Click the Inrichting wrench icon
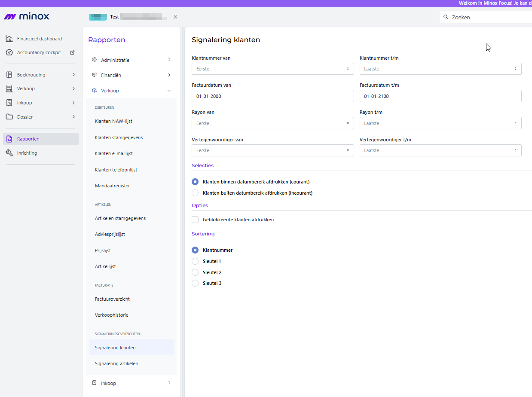The height and width of the screenshot is (397, 532). tap(9, 153)
